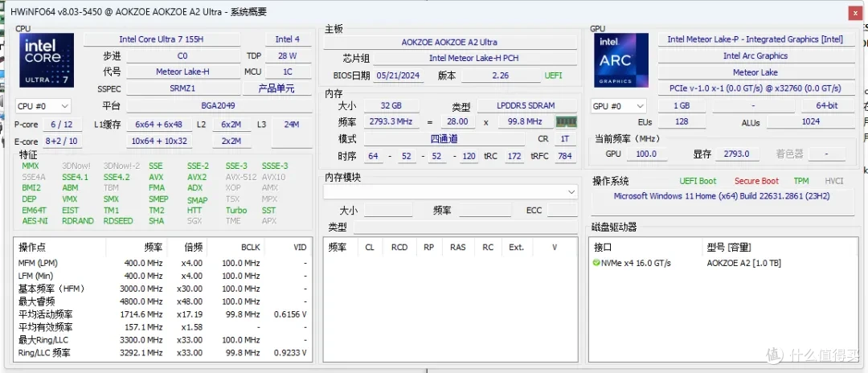Click the memory mode 四通道 field
This screenshot has height=373, width=868.
[444, 139]
